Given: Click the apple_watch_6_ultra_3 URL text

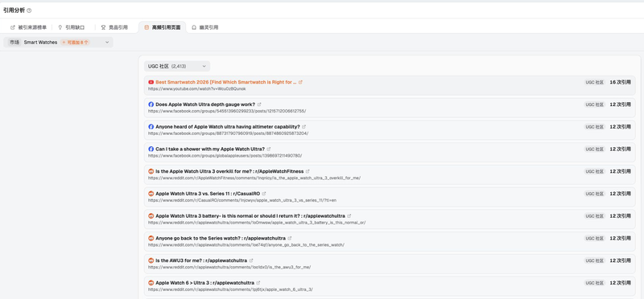Looking at the screenshot, I should 230,289.
